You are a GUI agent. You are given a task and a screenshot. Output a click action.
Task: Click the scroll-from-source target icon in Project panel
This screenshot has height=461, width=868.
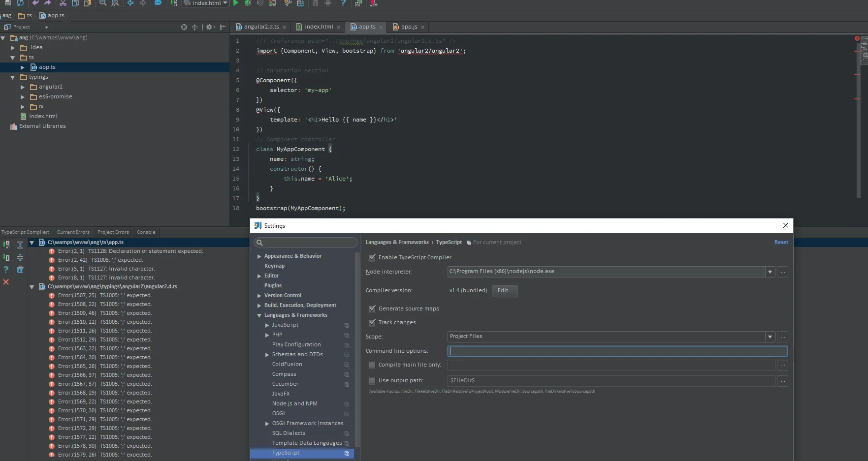184,27
